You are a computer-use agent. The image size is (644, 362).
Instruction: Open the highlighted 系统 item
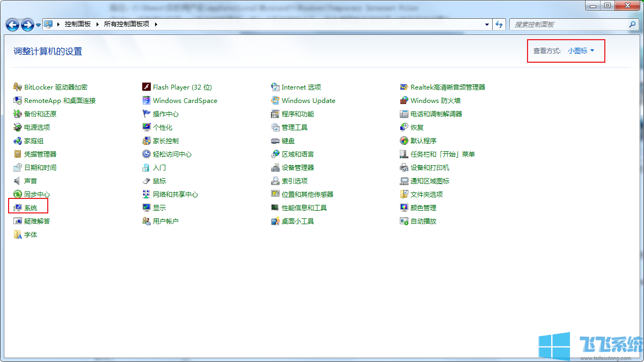(31, 207)
